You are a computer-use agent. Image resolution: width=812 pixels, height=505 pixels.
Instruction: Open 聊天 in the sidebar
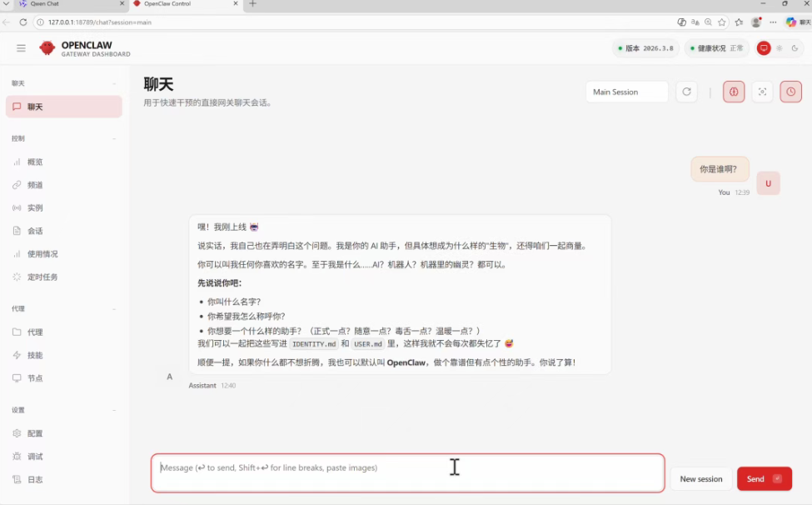pos(63,107)
